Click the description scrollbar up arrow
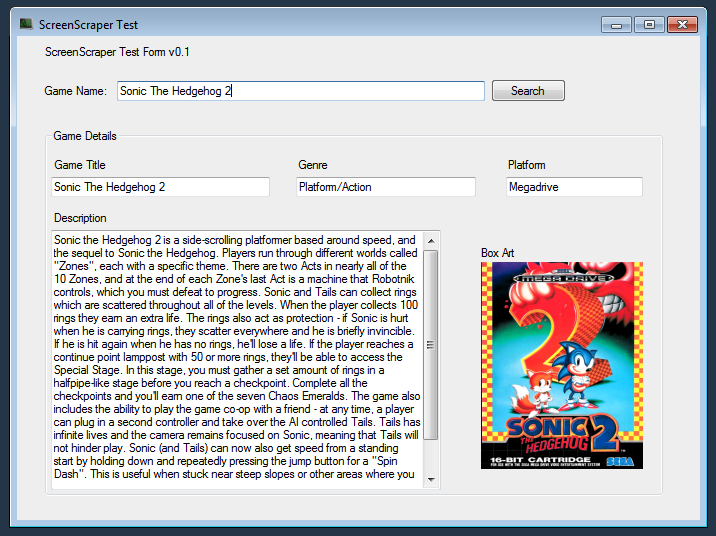Screen dimensions: 716x536 (x=431, y=240)
